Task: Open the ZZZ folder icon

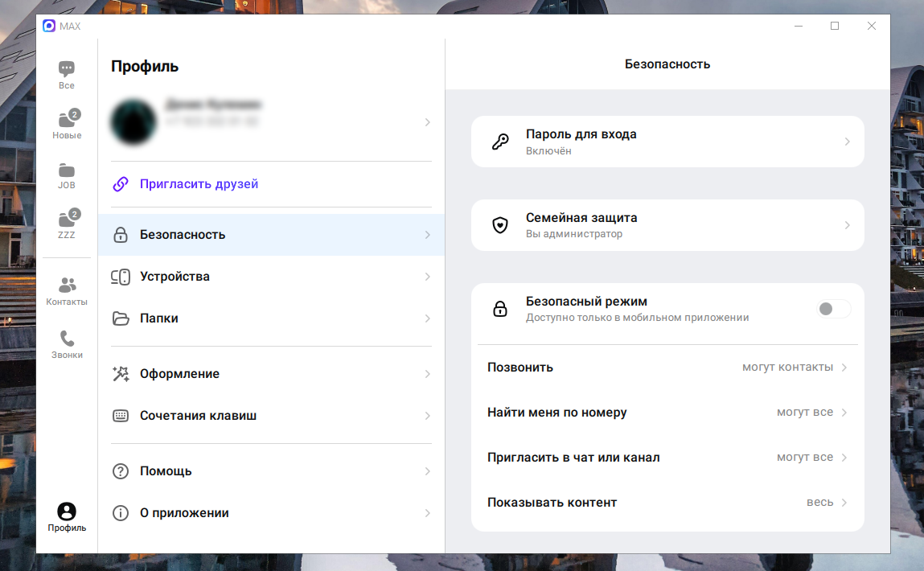Action: (x=67, y=220)
